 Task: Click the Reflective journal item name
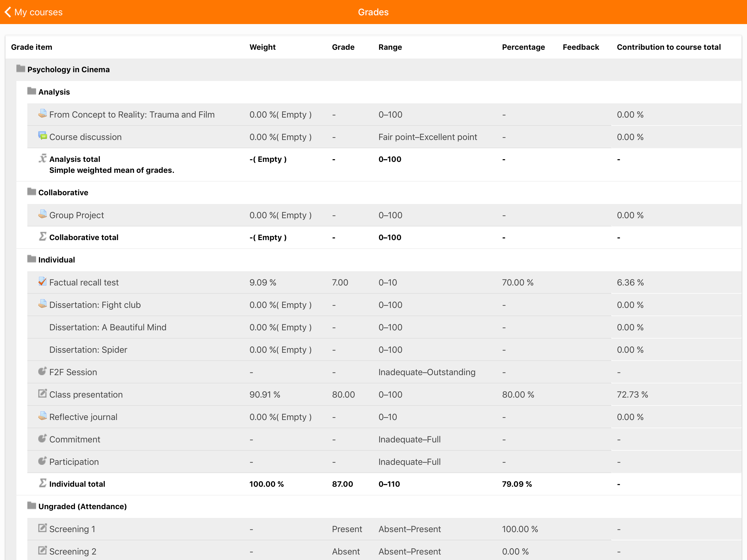pos(83,417)
